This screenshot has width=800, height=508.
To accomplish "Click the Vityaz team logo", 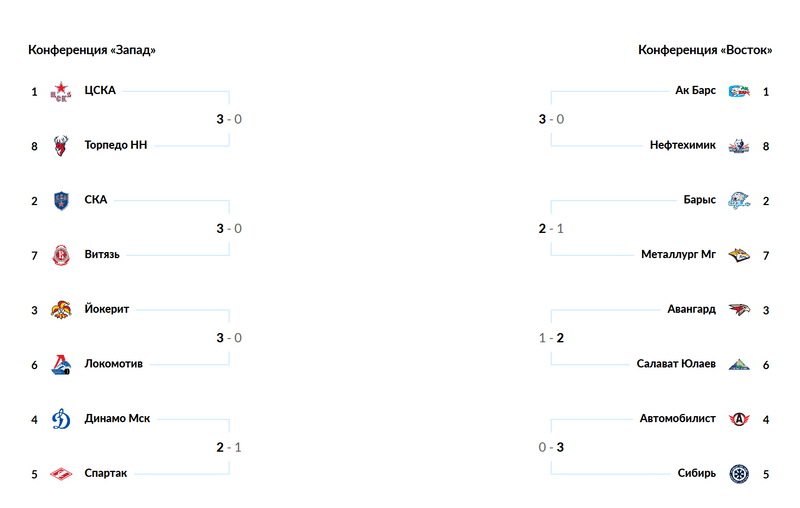I will (62, 255).
